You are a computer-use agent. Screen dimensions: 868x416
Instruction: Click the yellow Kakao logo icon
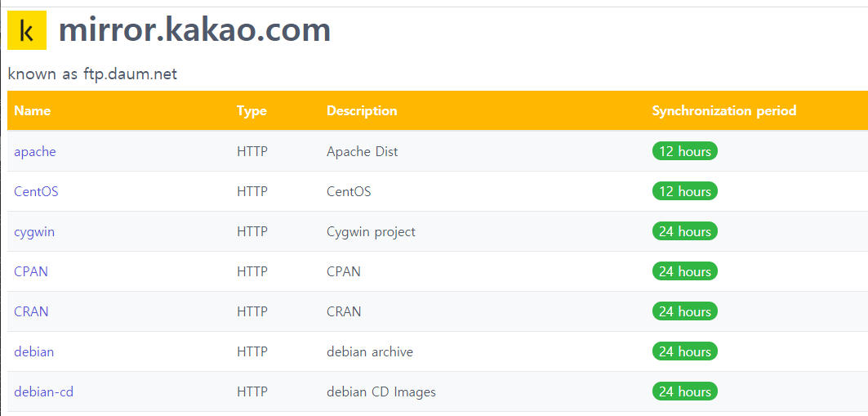tap(27, 30)
